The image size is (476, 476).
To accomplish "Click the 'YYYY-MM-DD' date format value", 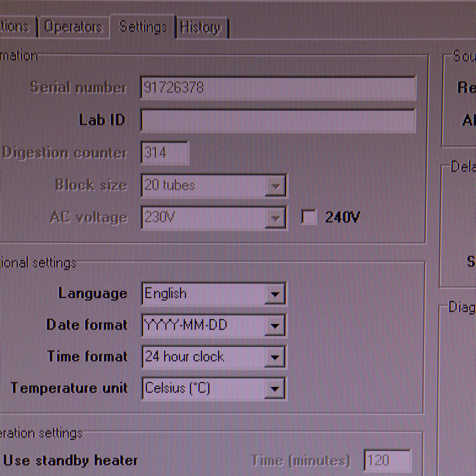I will (x=186, y=325).
